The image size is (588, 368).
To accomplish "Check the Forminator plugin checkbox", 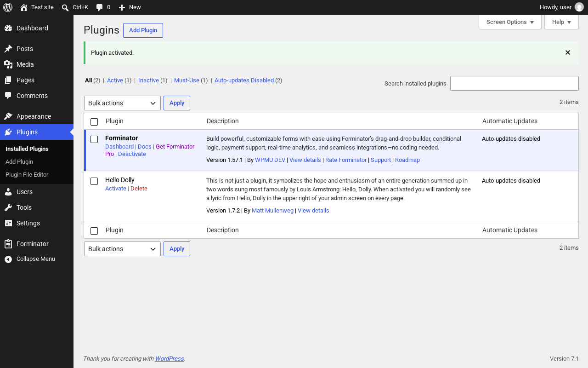I will [94, 139].
